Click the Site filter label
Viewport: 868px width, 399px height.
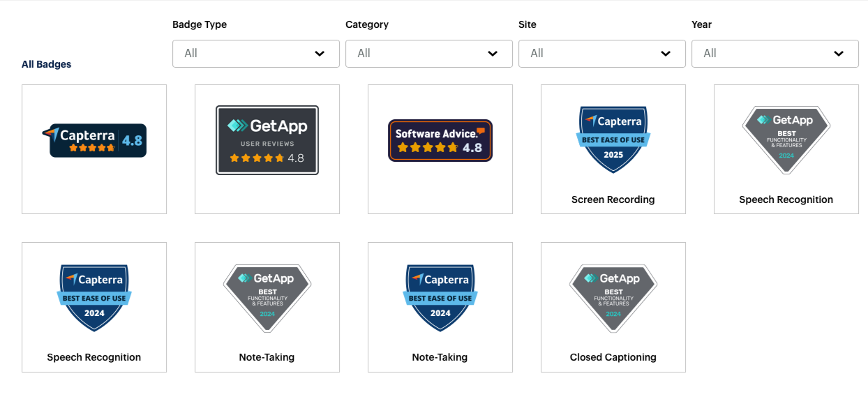pyautogui.click(x=527, y=24)
